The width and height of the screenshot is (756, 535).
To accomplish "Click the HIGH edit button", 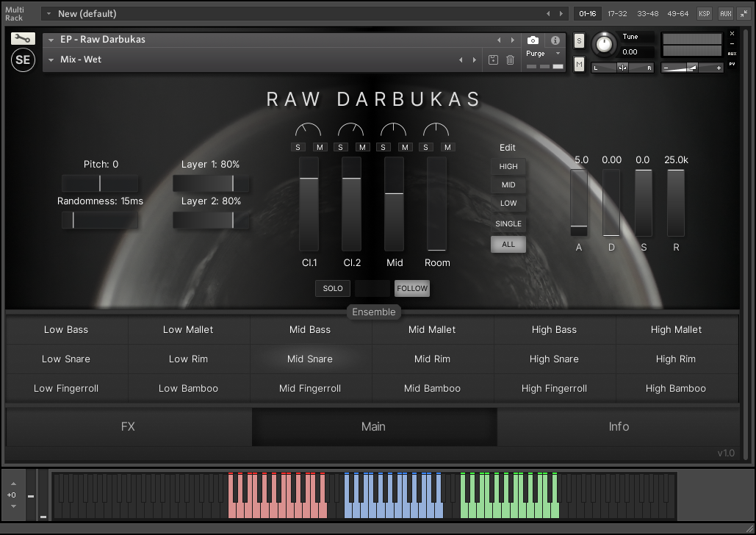I will (508, 166).
